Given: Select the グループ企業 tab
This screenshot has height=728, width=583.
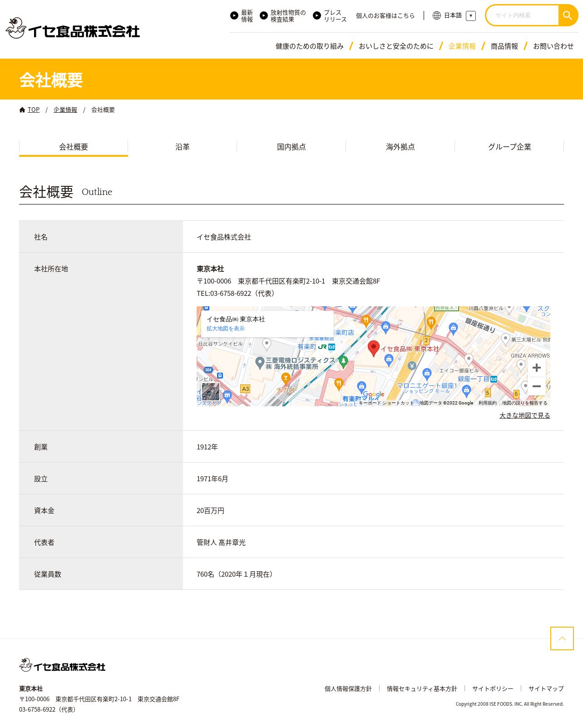Looking at the screenshot, I should click(x=509, y=147).
